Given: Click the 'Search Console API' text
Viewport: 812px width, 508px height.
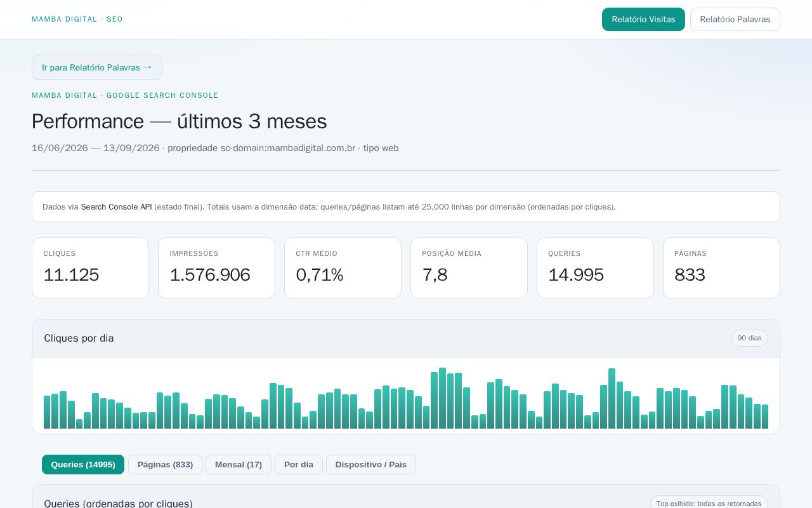Looking at the screenshot, I should pyautogui.click(x=116, y=207).
